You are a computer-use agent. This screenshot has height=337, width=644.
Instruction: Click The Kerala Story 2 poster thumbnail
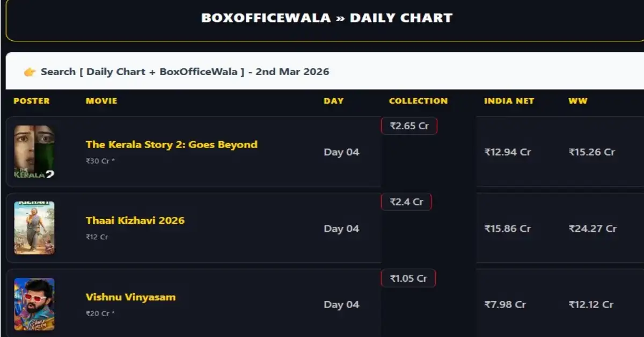click(34, 152)
